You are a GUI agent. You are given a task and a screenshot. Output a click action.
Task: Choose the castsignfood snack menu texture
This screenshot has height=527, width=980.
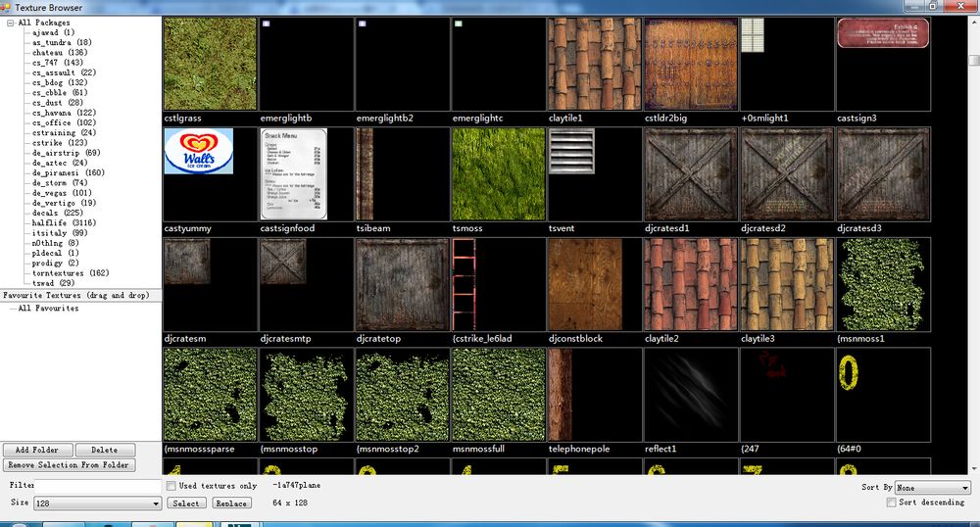pyautogui.click(x=294, y=173)
